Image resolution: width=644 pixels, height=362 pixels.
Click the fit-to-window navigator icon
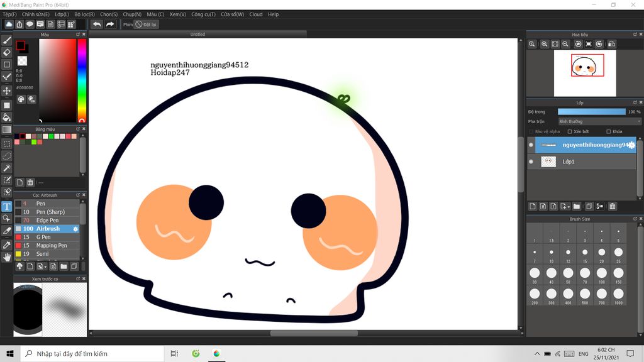pyautogui.click(x=555, y=44)
